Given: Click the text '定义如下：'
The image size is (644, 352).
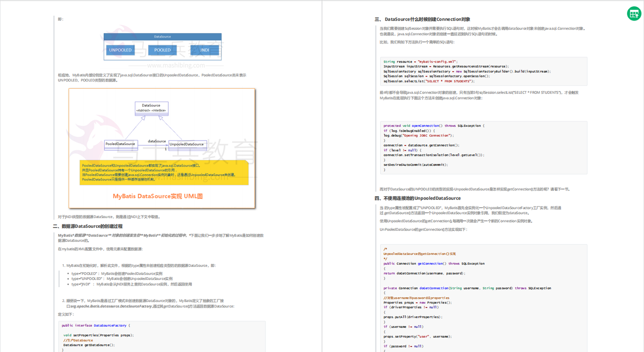Looking at the screenshot, I should (x=66, y=314).
